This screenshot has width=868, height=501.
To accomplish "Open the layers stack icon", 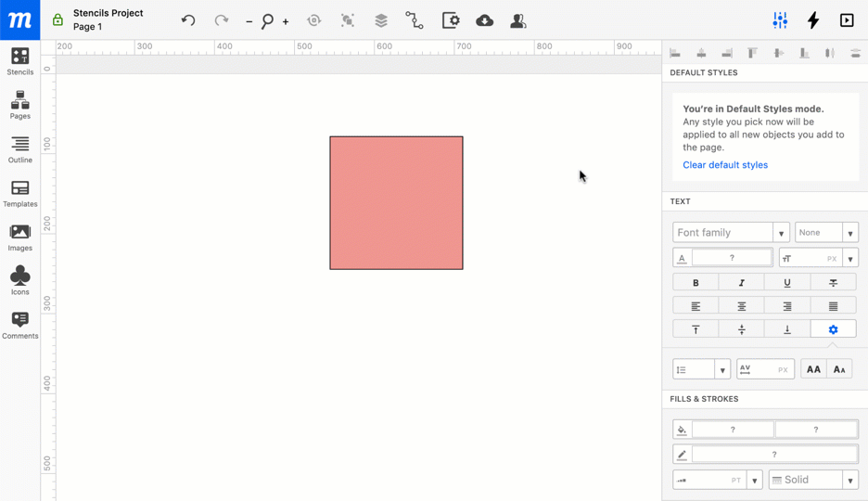I will coord(380,20).
